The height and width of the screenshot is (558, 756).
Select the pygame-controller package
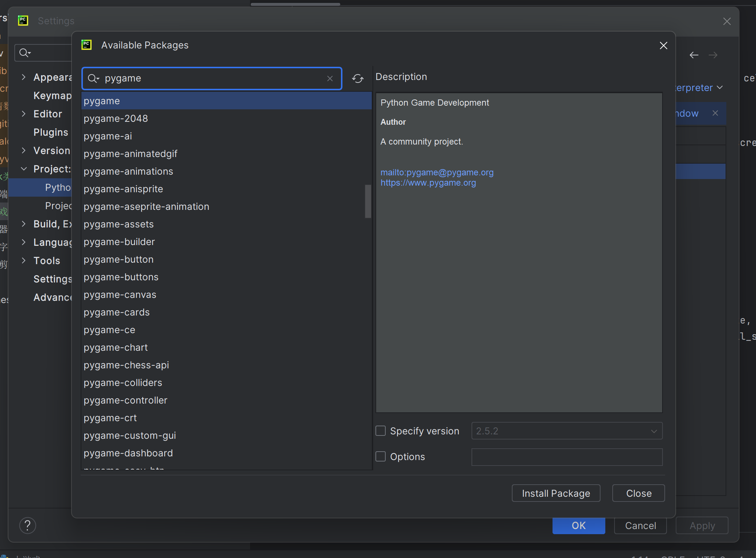pyautogui.click(x=226, y=400)
